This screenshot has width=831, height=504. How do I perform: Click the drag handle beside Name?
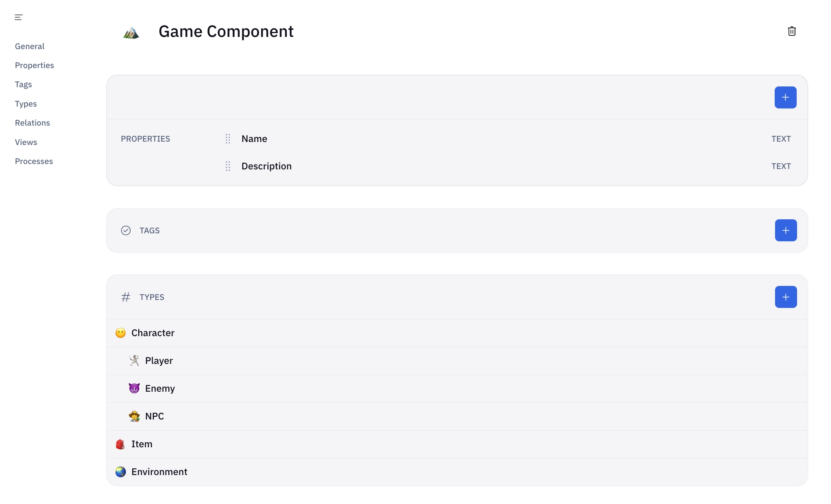(x=228, y=139)
